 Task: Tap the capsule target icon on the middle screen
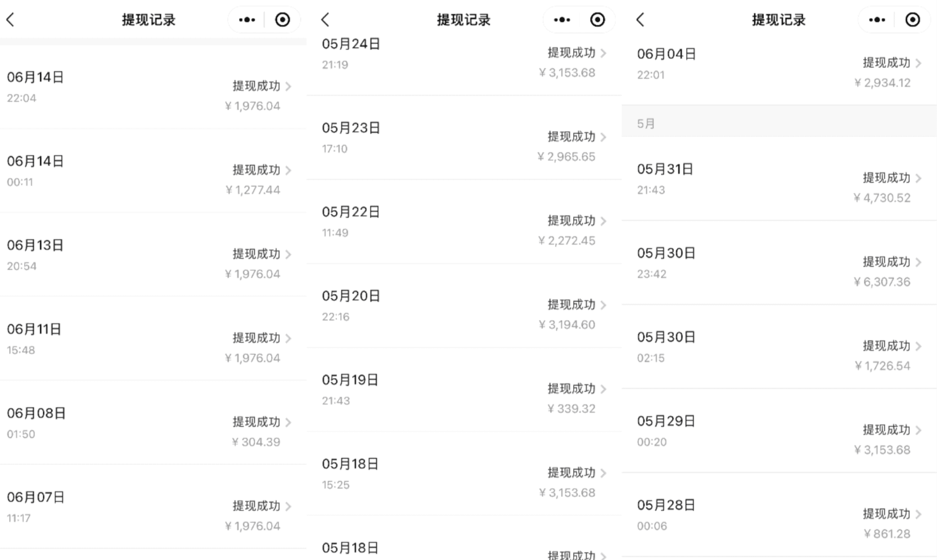pyautogui.click(x=597, y=19)
